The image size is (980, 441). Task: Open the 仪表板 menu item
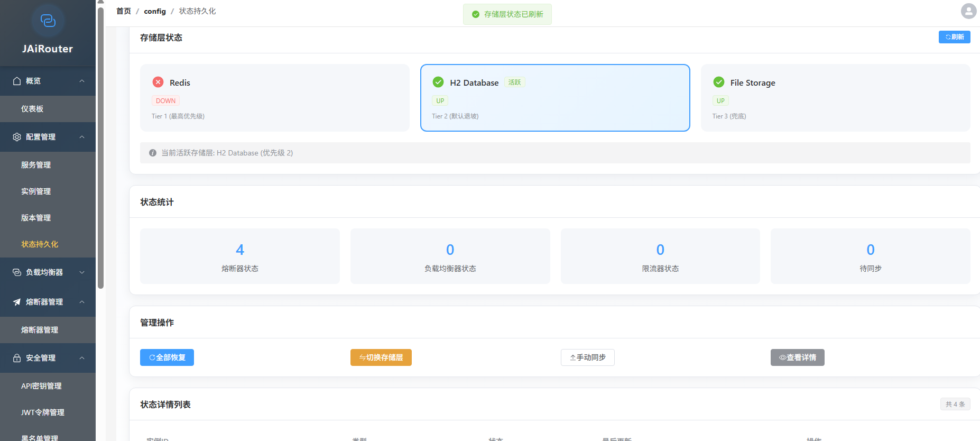[x=48, y=109]
